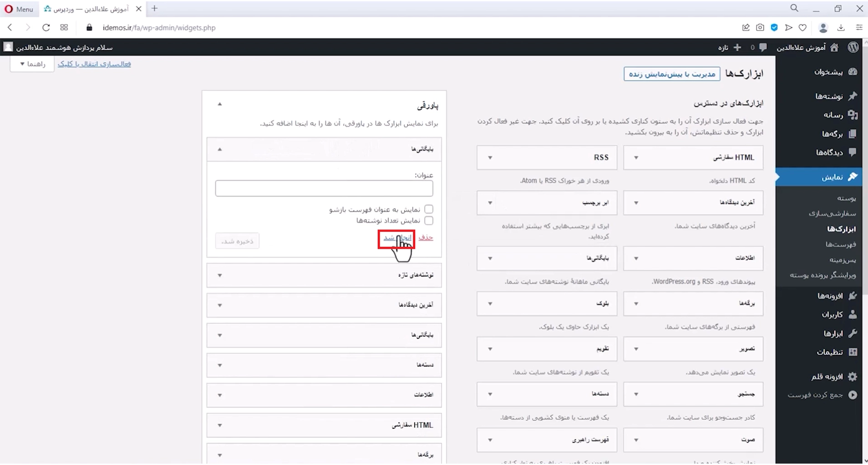The width and height of the screenshot is (868, 465).
Task: Expand HTML سفارشی widget in footer area
Action: pyautogui.click(x=220, y=425)
